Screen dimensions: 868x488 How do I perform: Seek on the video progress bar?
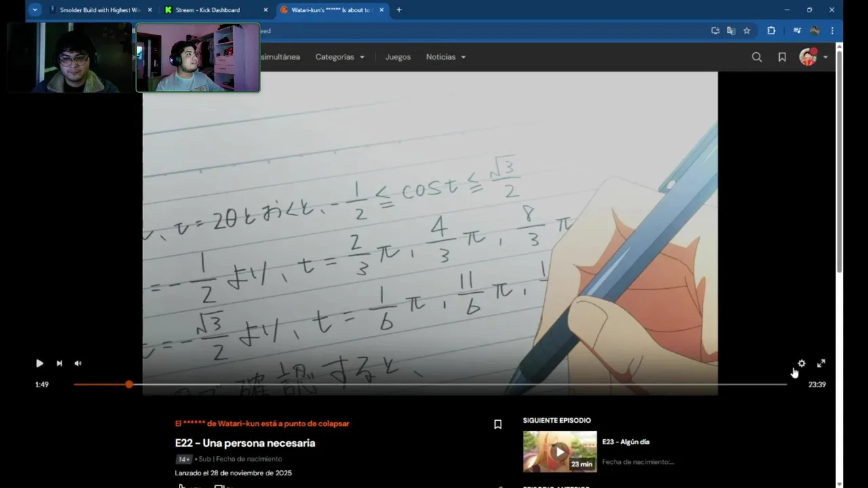pyautogui.click(x=430, y=384)
